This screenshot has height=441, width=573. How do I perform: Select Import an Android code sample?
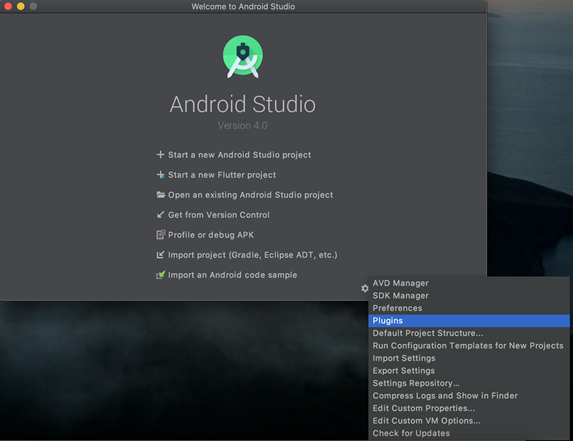point(232,275)
